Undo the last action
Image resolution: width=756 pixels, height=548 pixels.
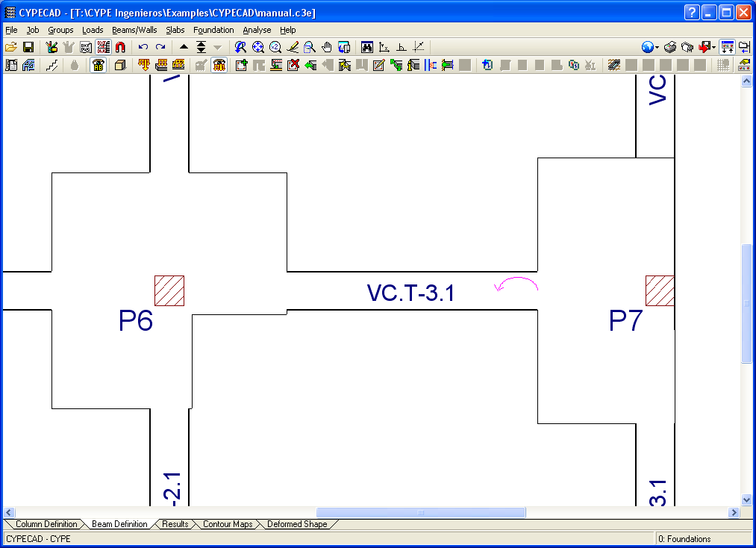143,47
